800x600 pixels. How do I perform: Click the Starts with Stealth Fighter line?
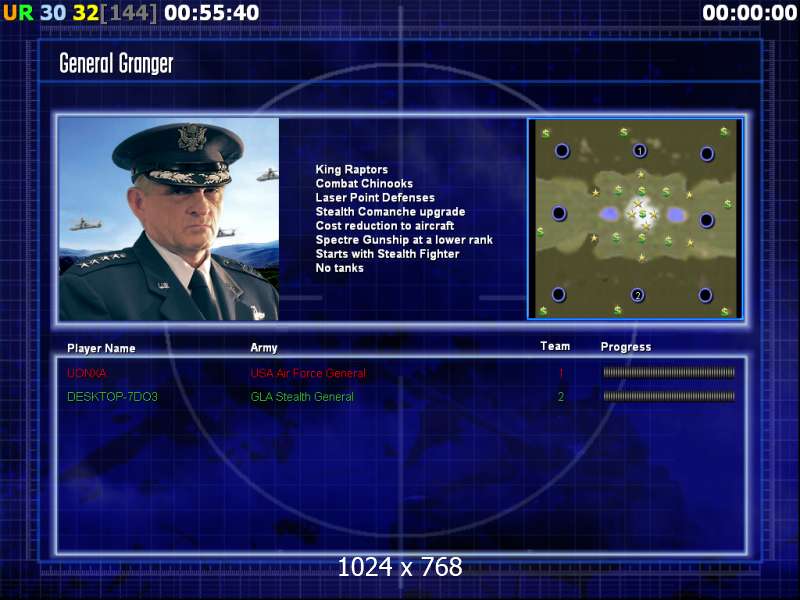[x=387, y=254]
